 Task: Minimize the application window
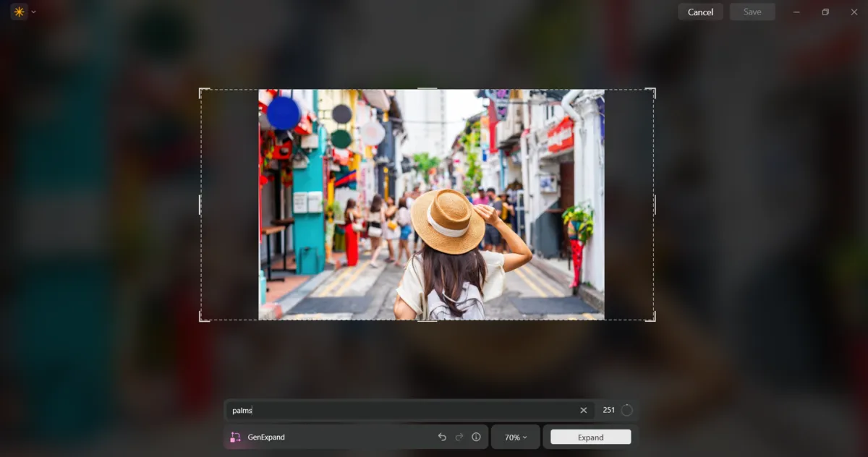795,12
